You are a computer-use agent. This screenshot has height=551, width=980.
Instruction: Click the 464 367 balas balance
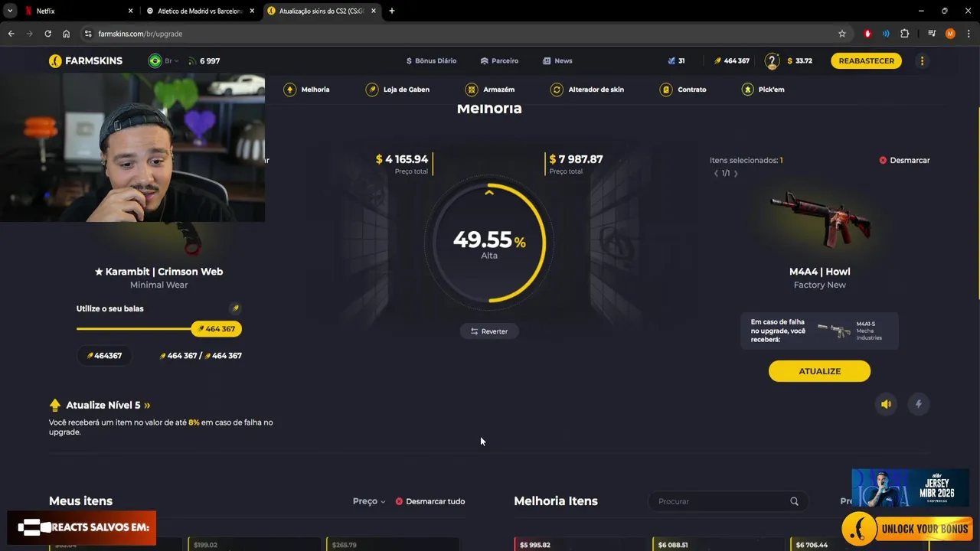pyautogui.click(x=732, y=60)
